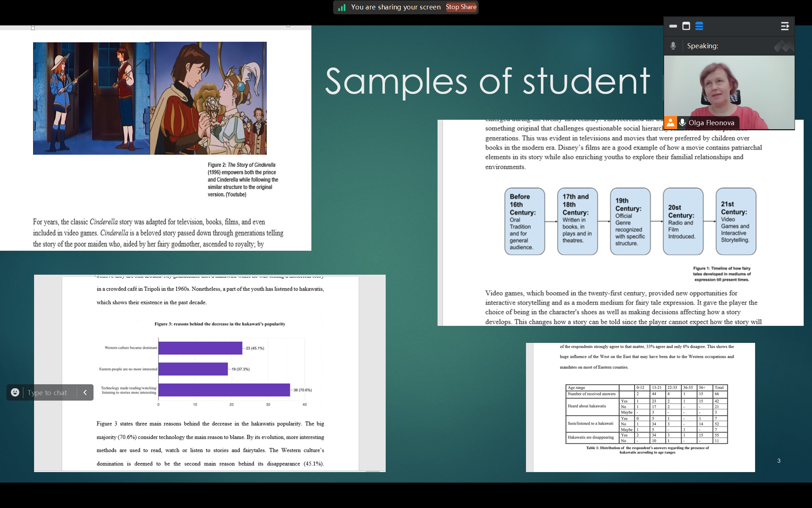Toggle the mic icon next to Olga Fleonova

coord(682,123)
